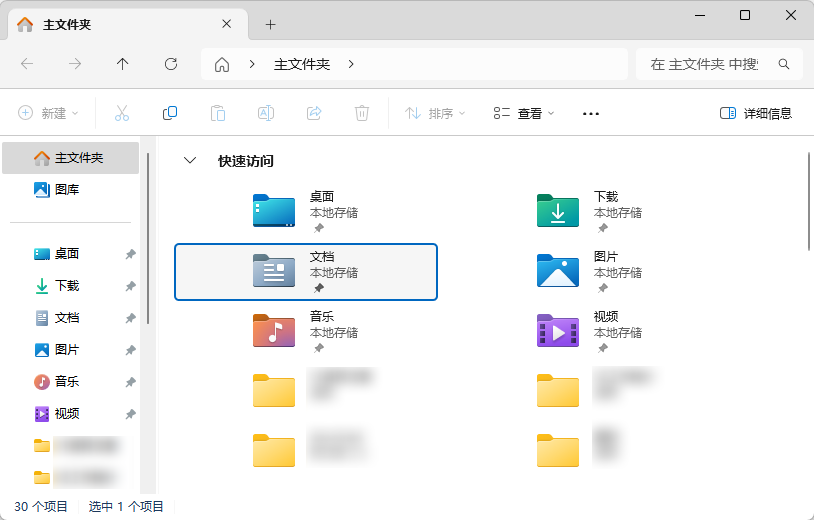Image resolution: width=814 pixels, height=520 pixels.
Task: Click the sidebar vertical scrollbar
Action: (x=148, y=238)
